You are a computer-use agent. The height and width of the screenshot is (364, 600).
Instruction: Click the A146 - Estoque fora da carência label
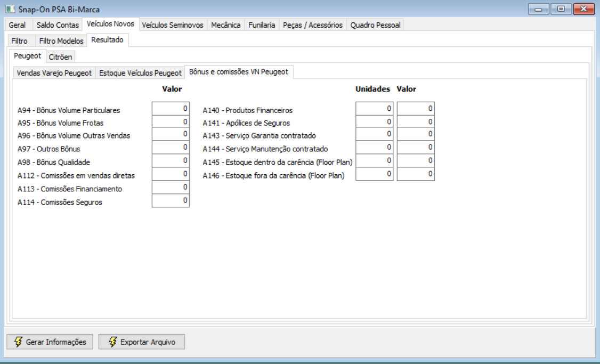coord(273,176)
